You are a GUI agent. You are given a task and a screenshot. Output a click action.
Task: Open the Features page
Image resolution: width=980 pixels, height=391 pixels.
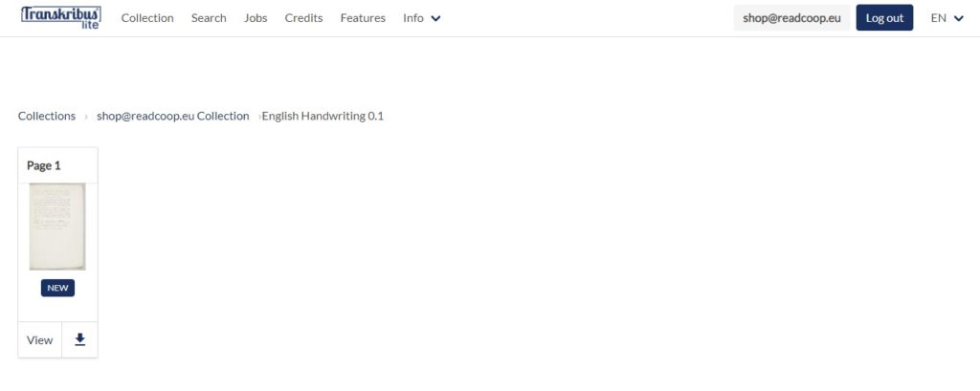(x=363, y=18)
